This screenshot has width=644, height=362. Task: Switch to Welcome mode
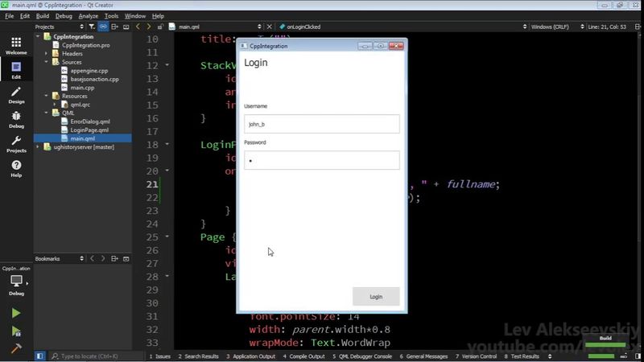coord(16,46)
